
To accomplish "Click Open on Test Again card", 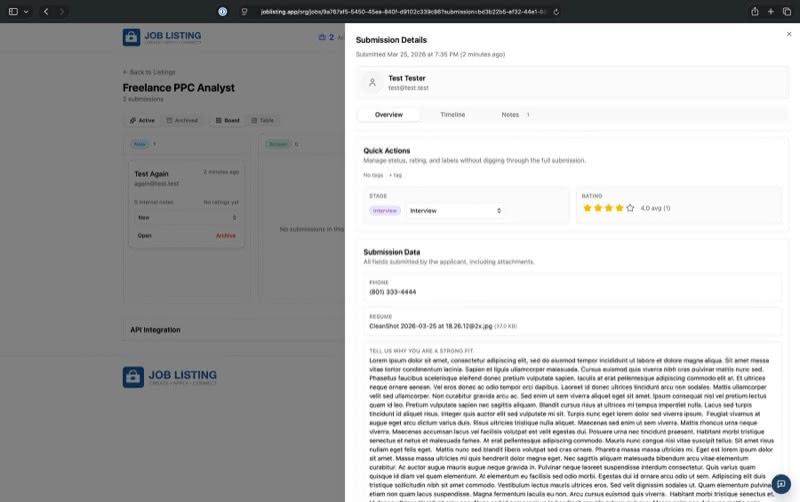I will (144, 236).
